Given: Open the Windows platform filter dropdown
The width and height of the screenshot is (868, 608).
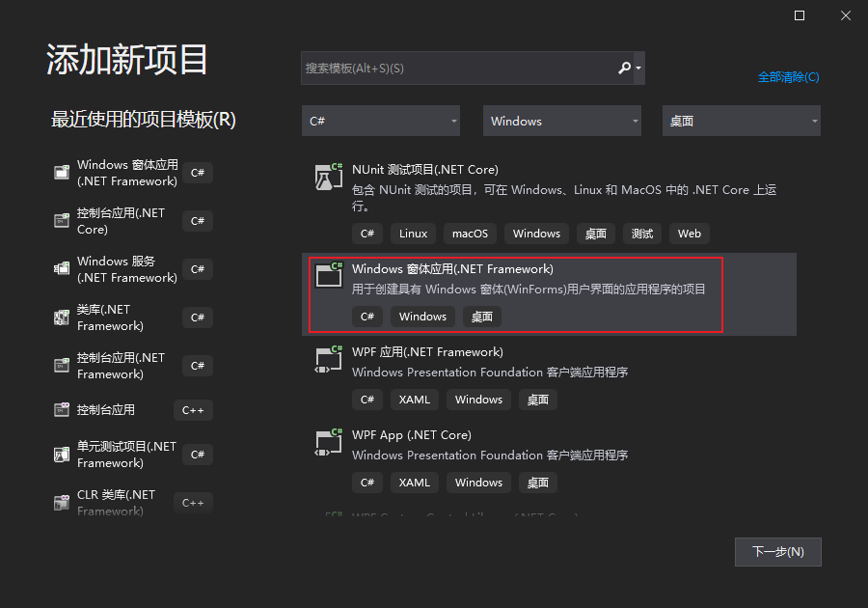Looking at the screenshot, I should (562, 121).
